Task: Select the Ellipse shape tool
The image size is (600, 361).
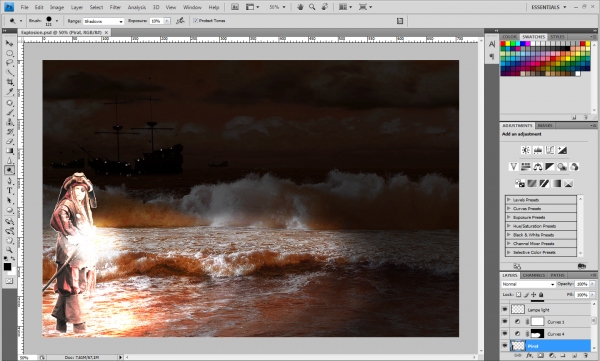Action: tap(10, 210)
